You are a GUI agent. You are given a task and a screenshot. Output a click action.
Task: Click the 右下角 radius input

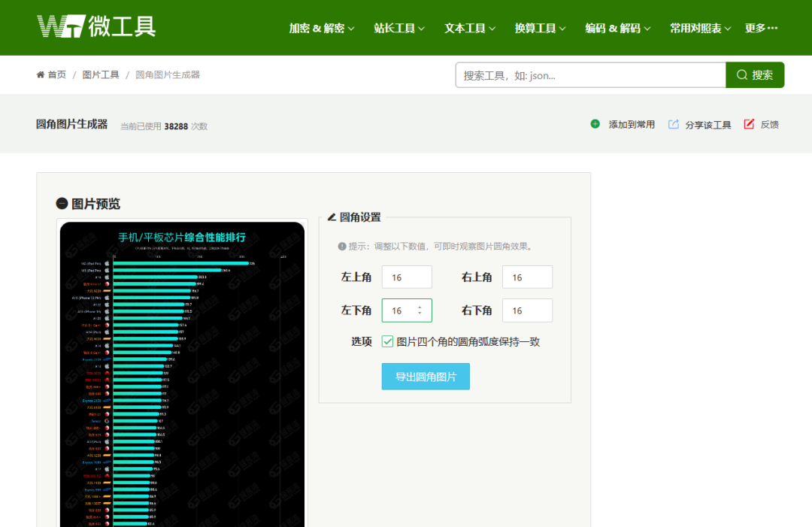point(527,310)
